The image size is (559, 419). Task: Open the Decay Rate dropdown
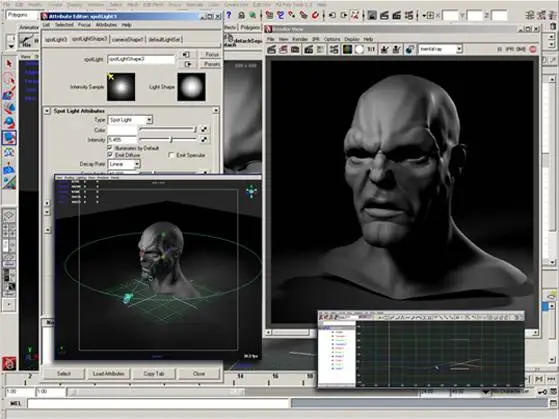(124, 164)
